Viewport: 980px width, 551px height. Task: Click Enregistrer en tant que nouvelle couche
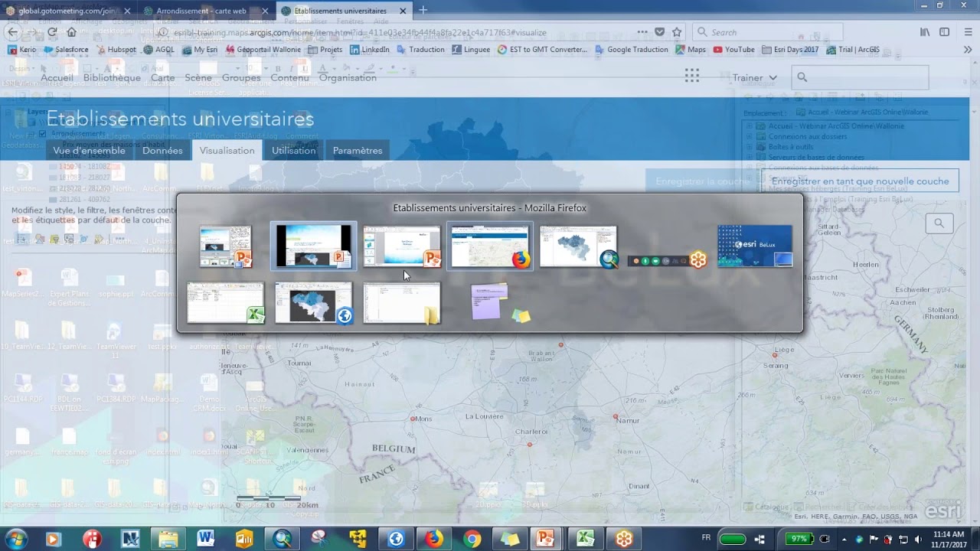pyautogui.click(x=860, y=181)
